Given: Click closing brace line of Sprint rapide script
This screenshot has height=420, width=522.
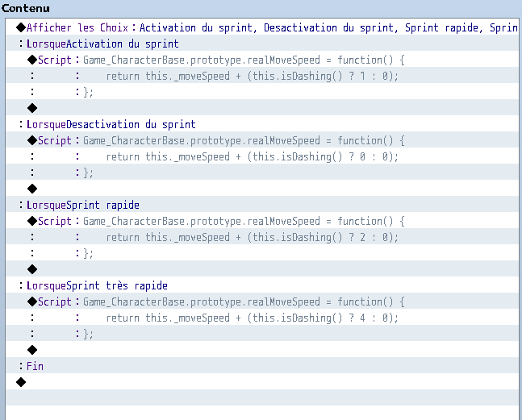Looking at the screenshot, I should (x=262, y=253).
